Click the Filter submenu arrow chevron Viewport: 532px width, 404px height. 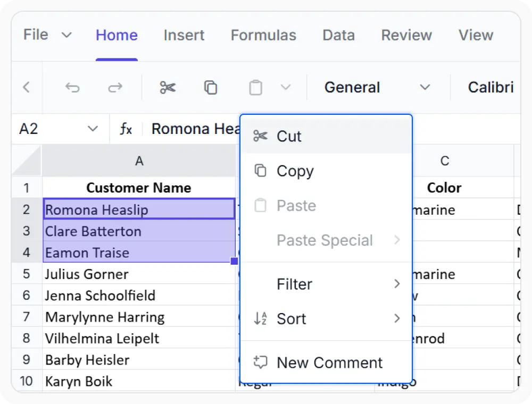[397, 284]
